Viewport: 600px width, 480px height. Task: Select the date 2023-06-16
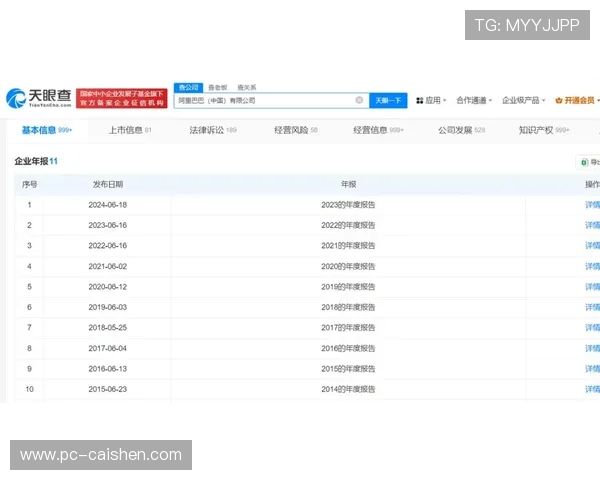point(108,225)
